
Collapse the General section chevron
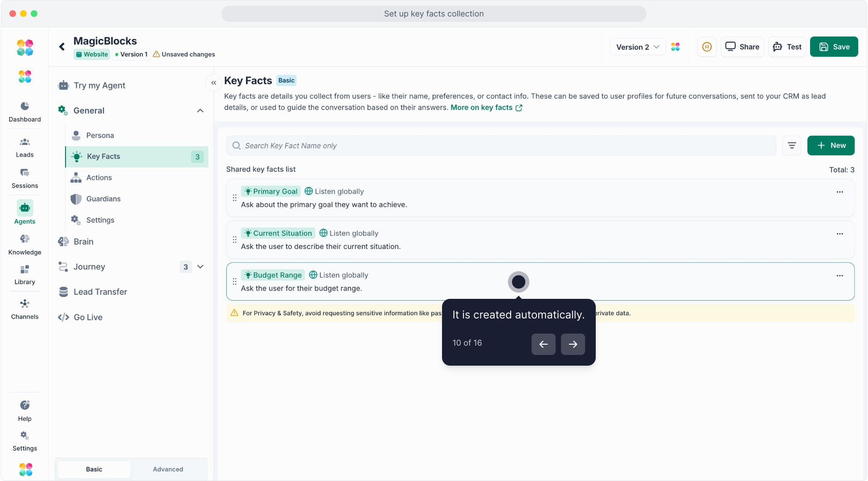click(200, 110)
